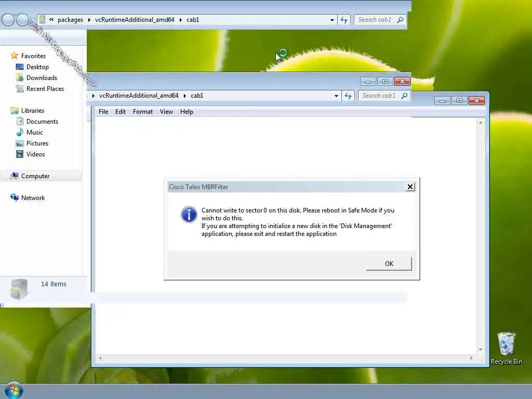Image resolution: width=532 pixels, height=399 pixels.
Task: Click the Computer monitor icon
Action: (x=14, y=176)
